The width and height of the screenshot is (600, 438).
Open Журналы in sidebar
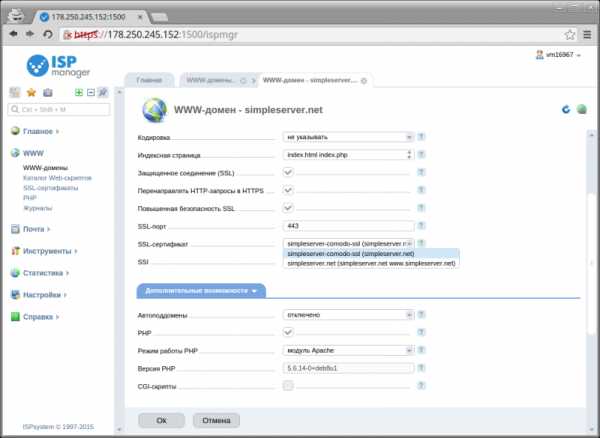click(x=38, y=208)
